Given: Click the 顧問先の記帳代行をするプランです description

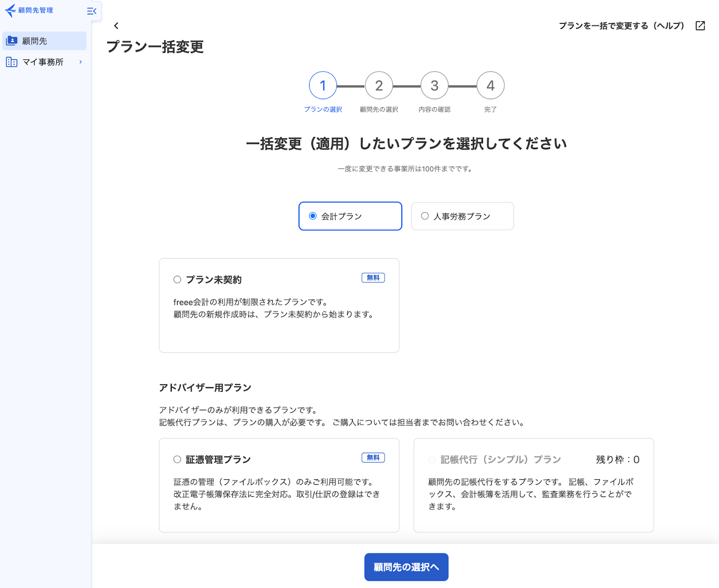Looking at the screenshot, I should 531,494.
